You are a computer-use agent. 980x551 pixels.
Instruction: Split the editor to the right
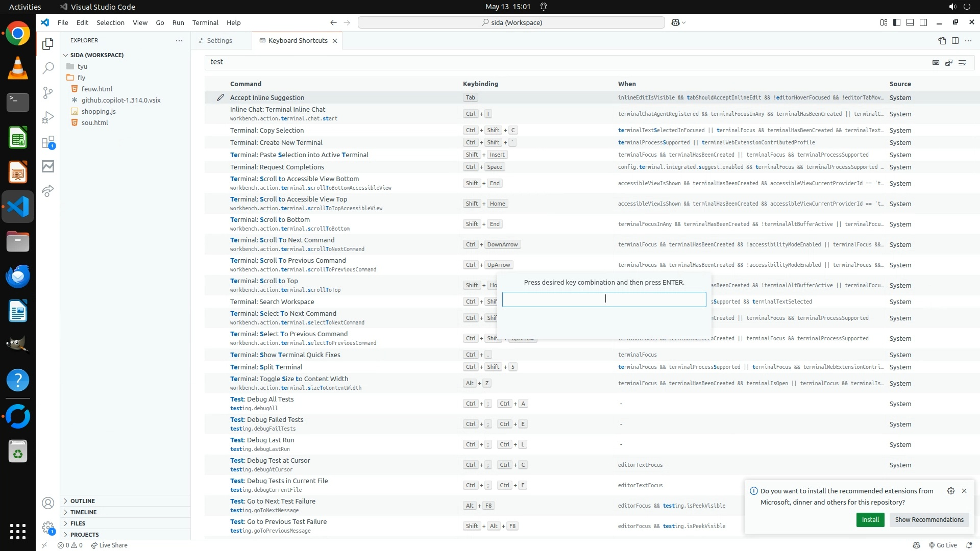tap(955, 40)
